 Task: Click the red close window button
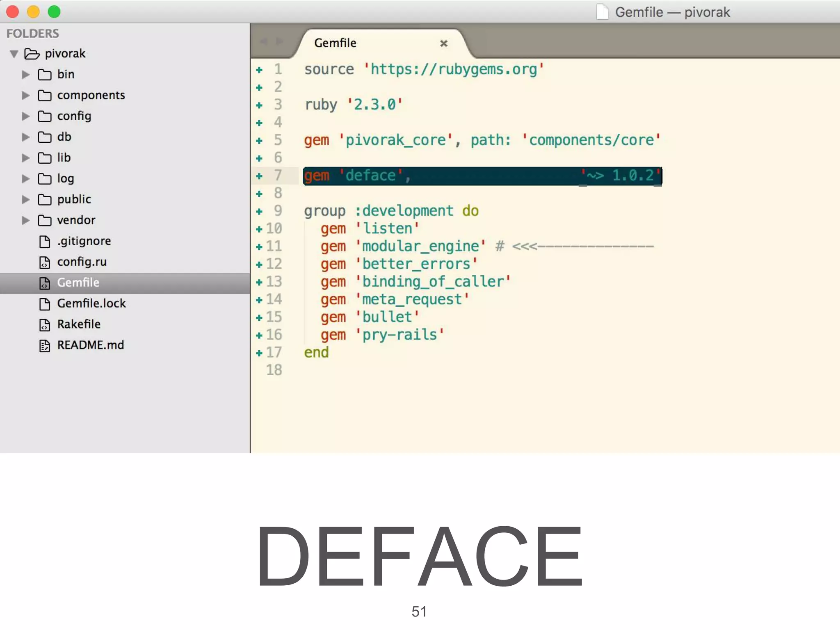pyautogui.click(x=12, y=12)
